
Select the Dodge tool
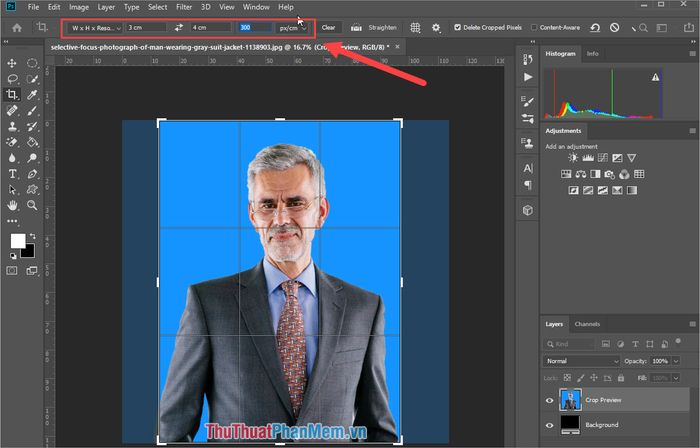(x=32, y=158)
